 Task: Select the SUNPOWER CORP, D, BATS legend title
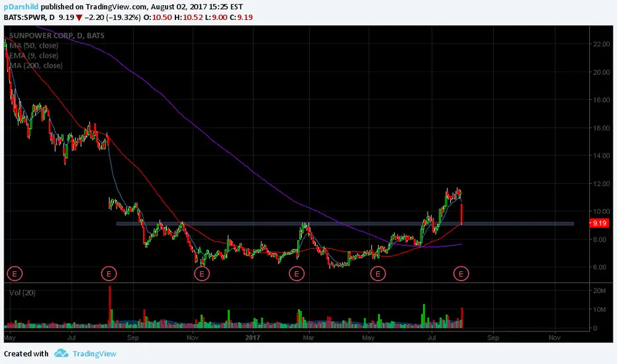[57, 36]
